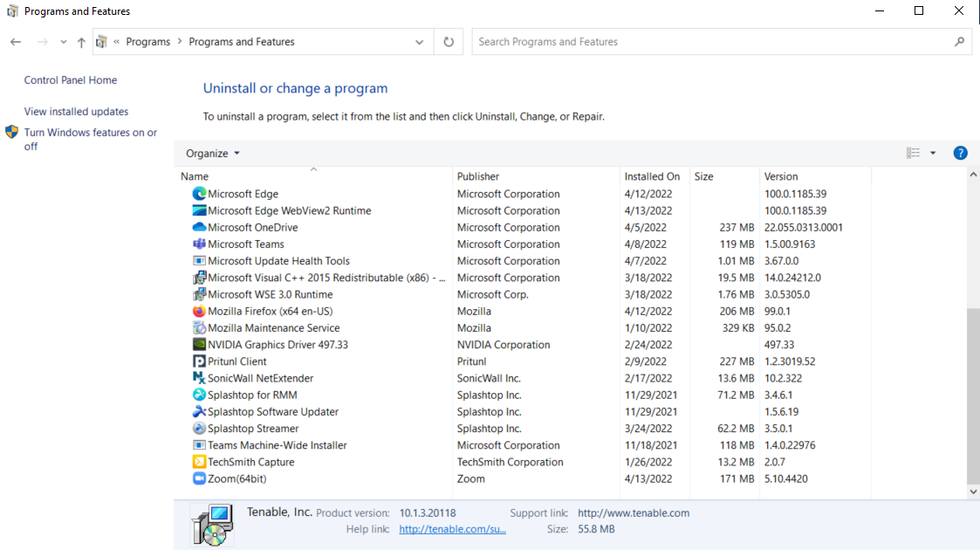
Task: Sort by the Publisher column header
Action: 478,176
